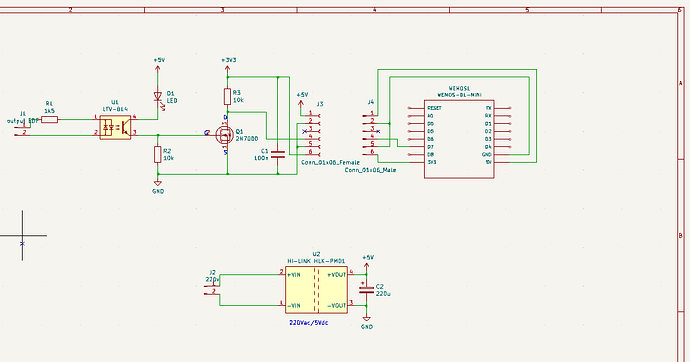The width and height of the screenshot is (690, 362).
Task: Click the U1 LTV-814 optocoupler symbol
Action: 115,127
